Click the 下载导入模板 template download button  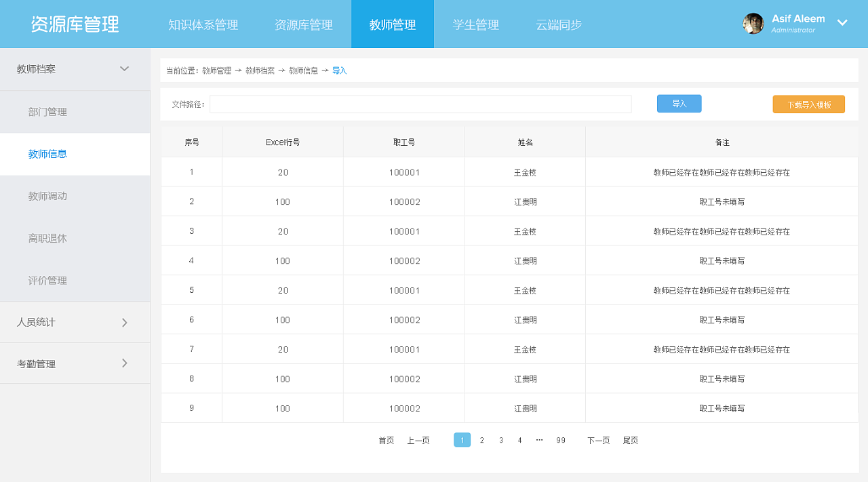(808, 104)
